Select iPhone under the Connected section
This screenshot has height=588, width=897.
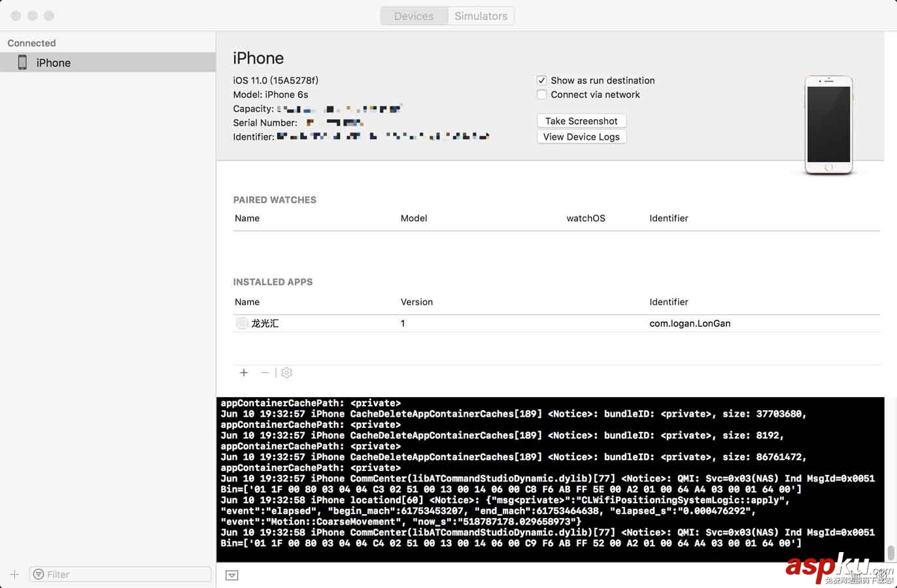(54, 62)
